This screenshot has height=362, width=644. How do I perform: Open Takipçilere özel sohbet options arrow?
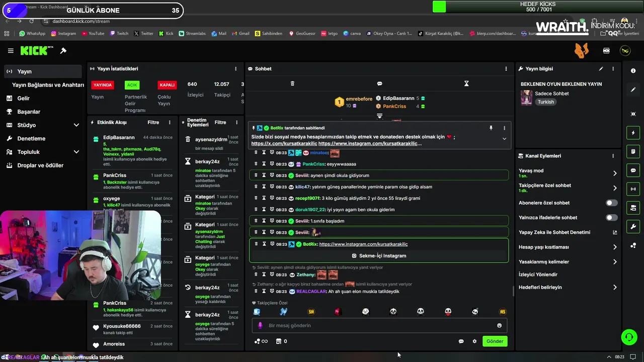(615, 188)
